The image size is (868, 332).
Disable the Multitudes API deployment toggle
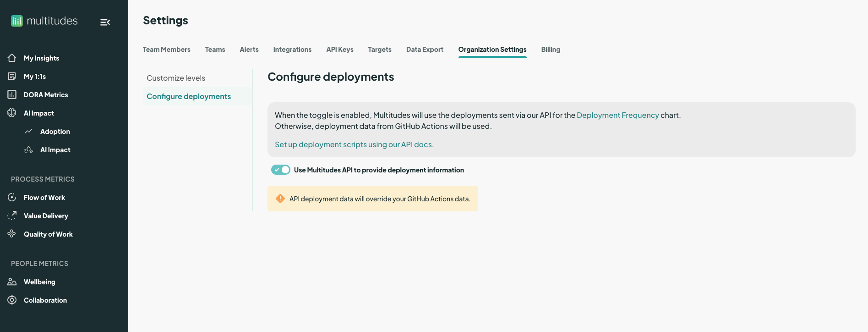coord(280,170)
